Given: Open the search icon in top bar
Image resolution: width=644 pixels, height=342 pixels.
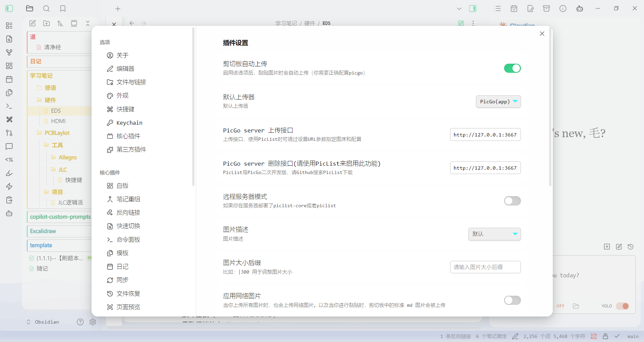Looking at the screenshot, I should tap(46, 9).
